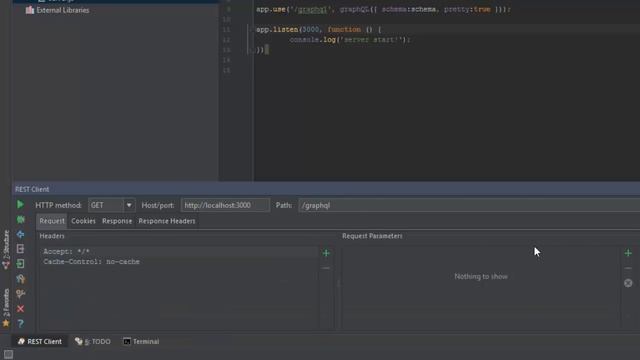Switch to the Response Headers tab
This screenshot has height=360, width=640.
(167, 221)
